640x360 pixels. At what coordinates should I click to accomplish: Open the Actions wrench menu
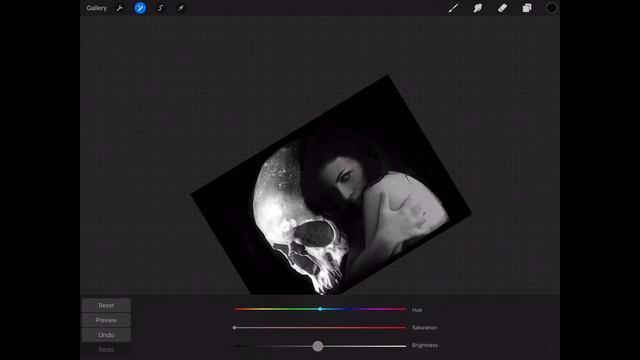point(120,8)
